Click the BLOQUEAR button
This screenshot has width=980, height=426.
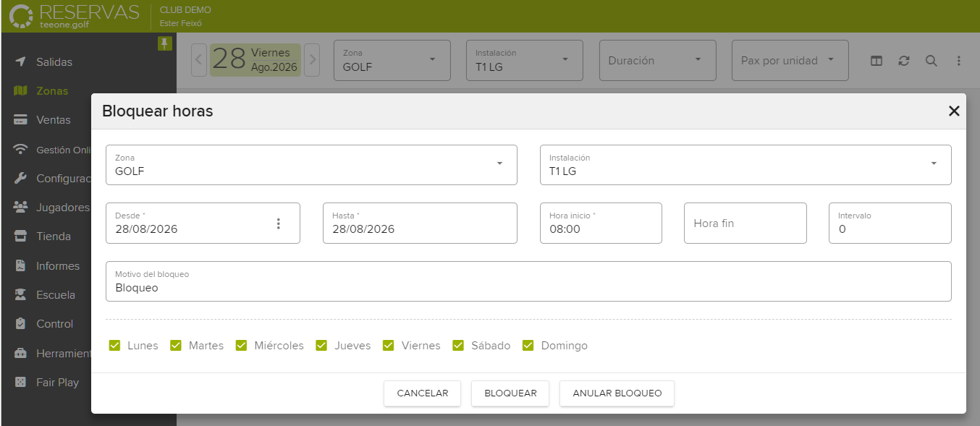tap(510, 393)
